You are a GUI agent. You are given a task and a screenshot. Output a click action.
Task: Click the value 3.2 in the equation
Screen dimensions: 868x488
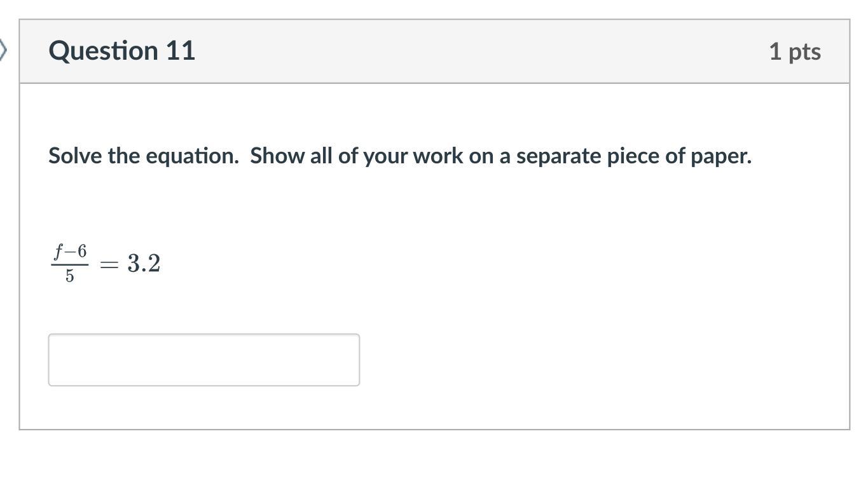coord(144,263)
